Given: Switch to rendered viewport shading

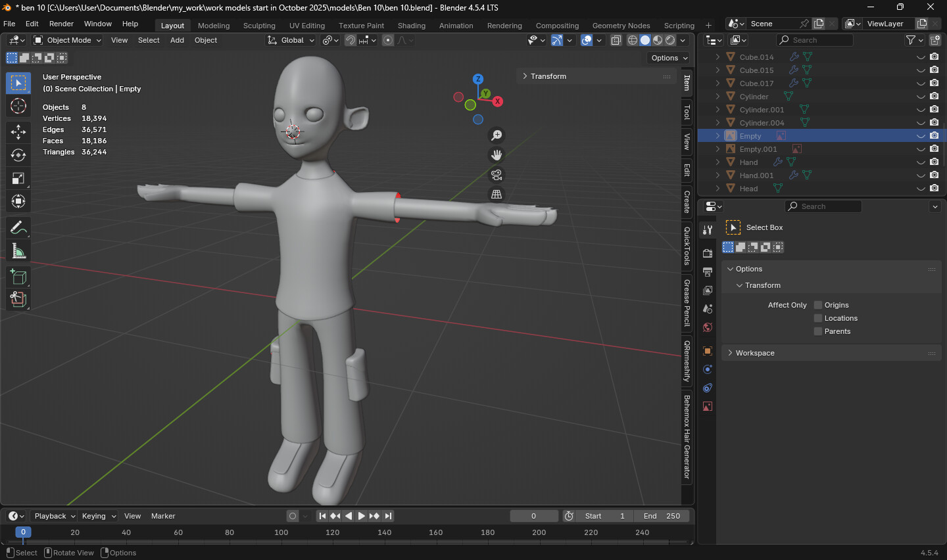Looking at the screenshot, I should [670, 40].
